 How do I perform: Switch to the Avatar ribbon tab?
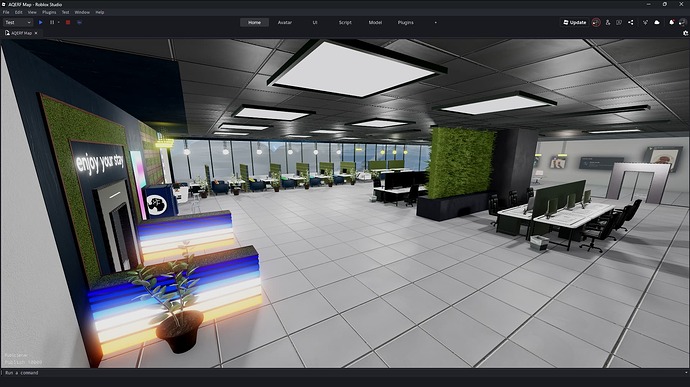285,22
